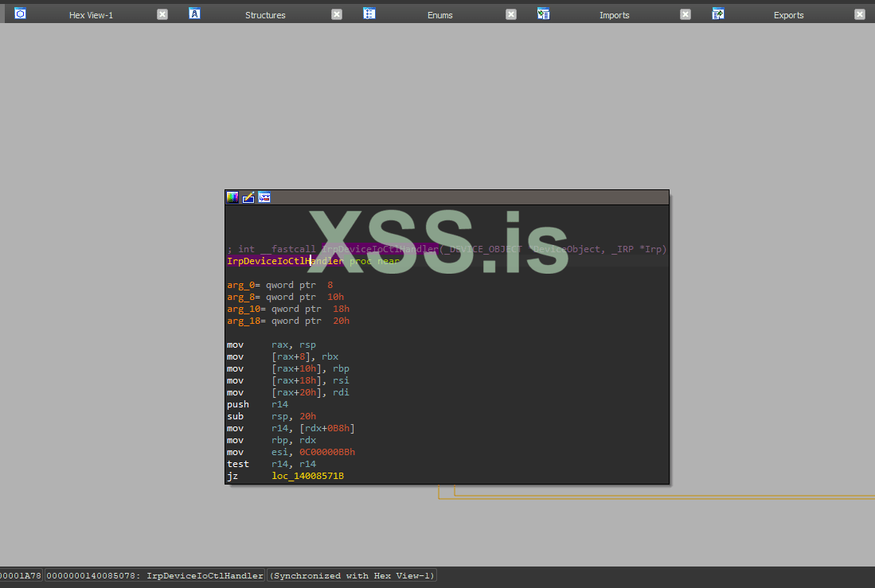Click the Enums tab icon

pos(369,14)
